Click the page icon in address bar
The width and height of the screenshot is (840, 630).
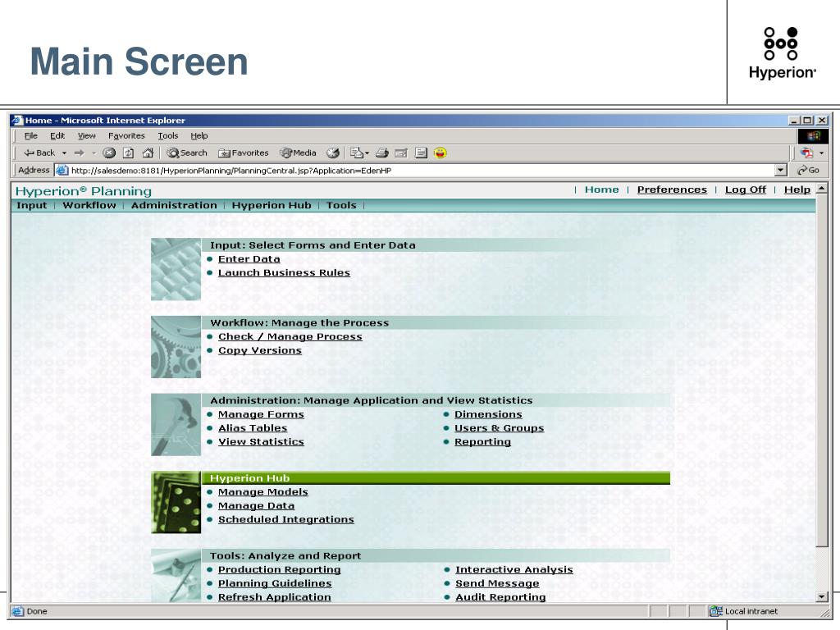click(x=62, y=171)
